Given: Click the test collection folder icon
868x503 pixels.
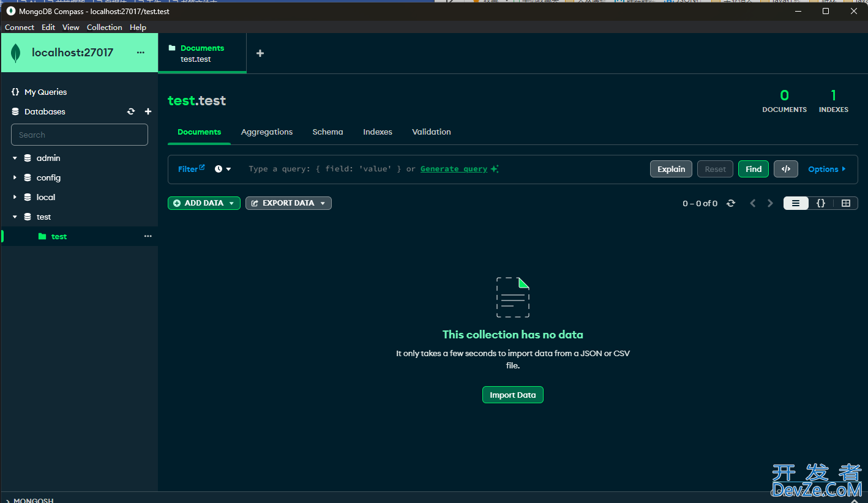Looking at the screenshot, I should tap(42, 236).
